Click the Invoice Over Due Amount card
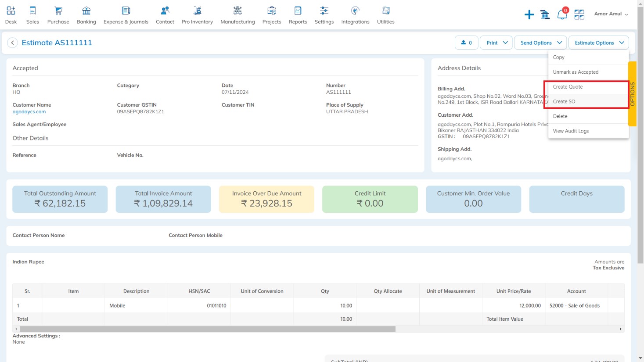 click(x=266, y=199)
